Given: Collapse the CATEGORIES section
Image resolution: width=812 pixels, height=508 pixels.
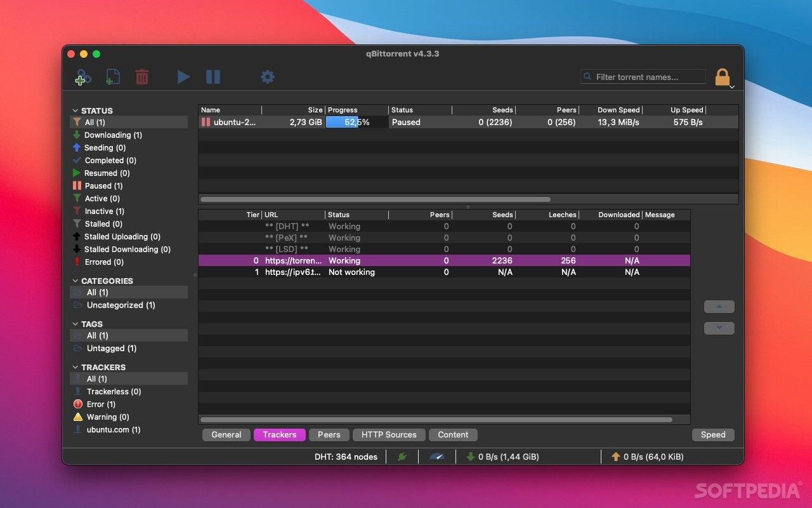Looking at the screenshot, I should tap(75, 281).
